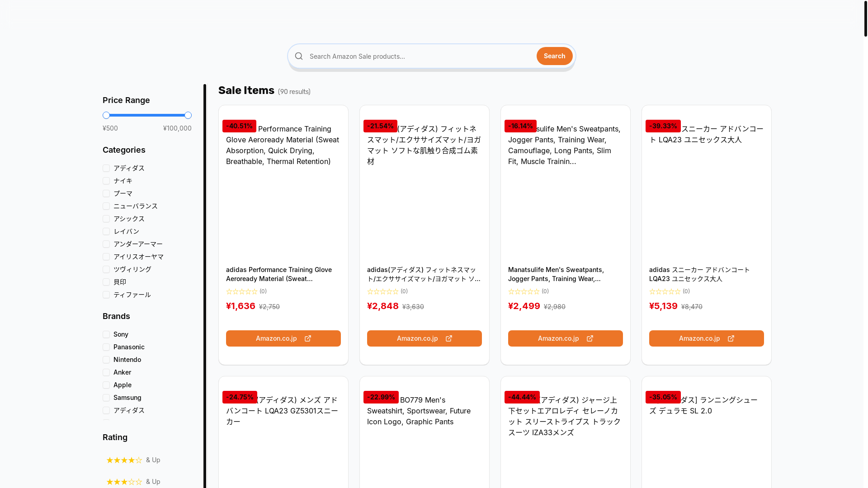Enable the Samsung brand checkbox
Image resolution: width=868 pixels, height=488 pixels.
[x=106, y=398]
